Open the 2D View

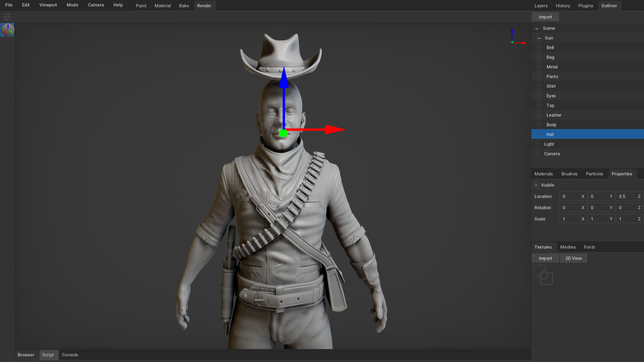[x=573, y=258]
